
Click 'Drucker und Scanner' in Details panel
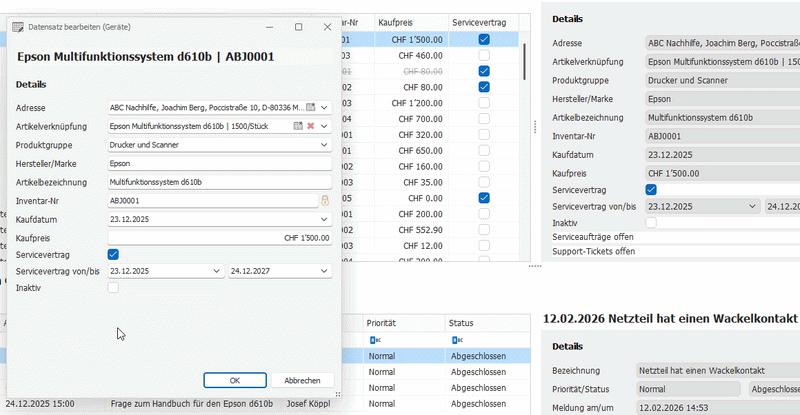(x=722, y=80)
